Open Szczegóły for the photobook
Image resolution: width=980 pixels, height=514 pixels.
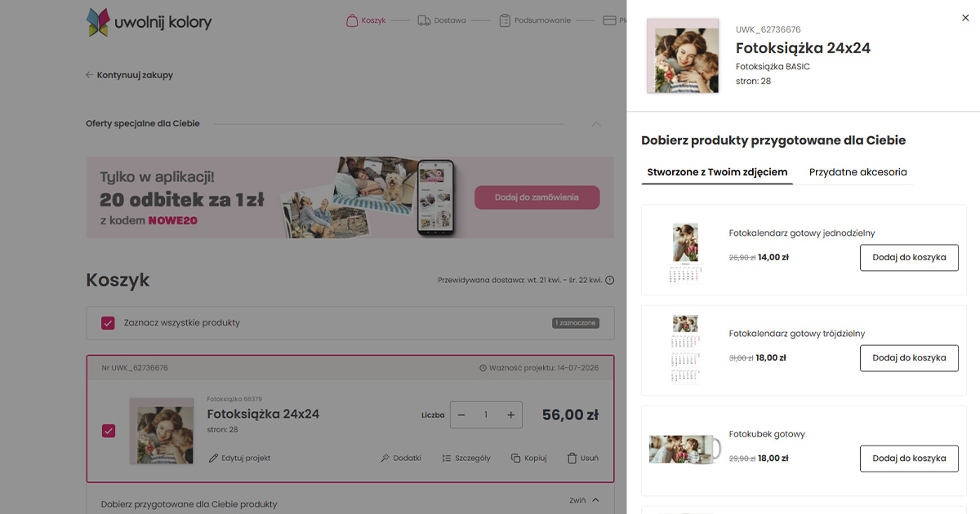coord(465,459)
